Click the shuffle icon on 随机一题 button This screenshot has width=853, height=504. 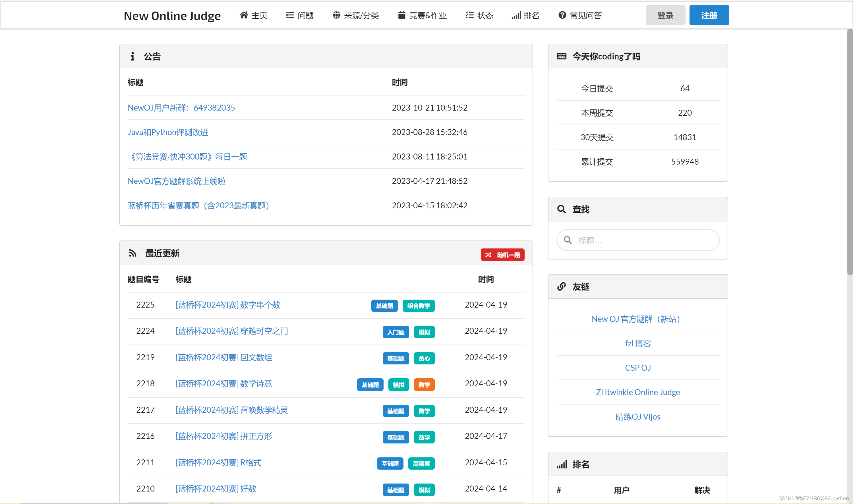488,255
